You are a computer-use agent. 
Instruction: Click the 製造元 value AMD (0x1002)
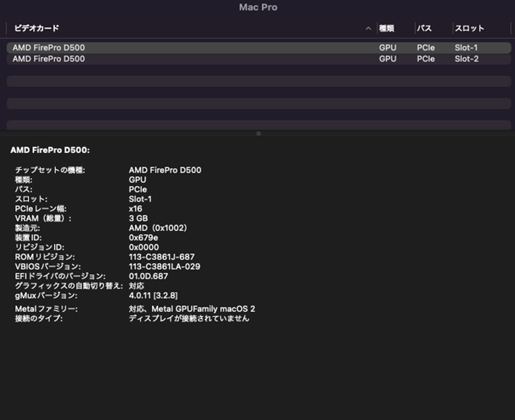click(158, 228)
